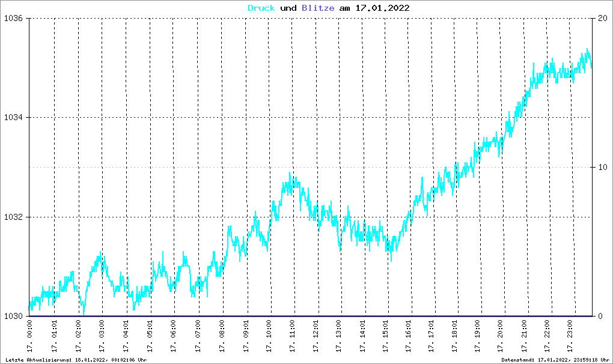Click the time label '17. 09:01'

pyautogui.click(x=246, y=336)
